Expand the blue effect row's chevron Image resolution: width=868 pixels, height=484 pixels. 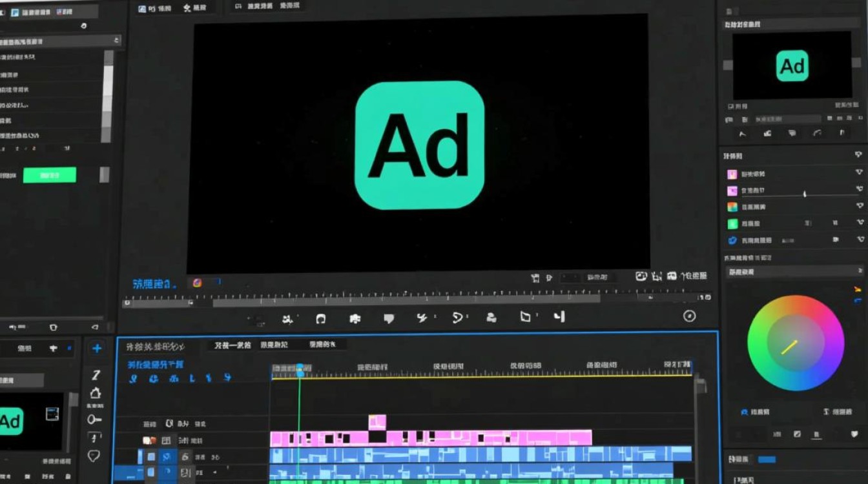pos(860,239)
